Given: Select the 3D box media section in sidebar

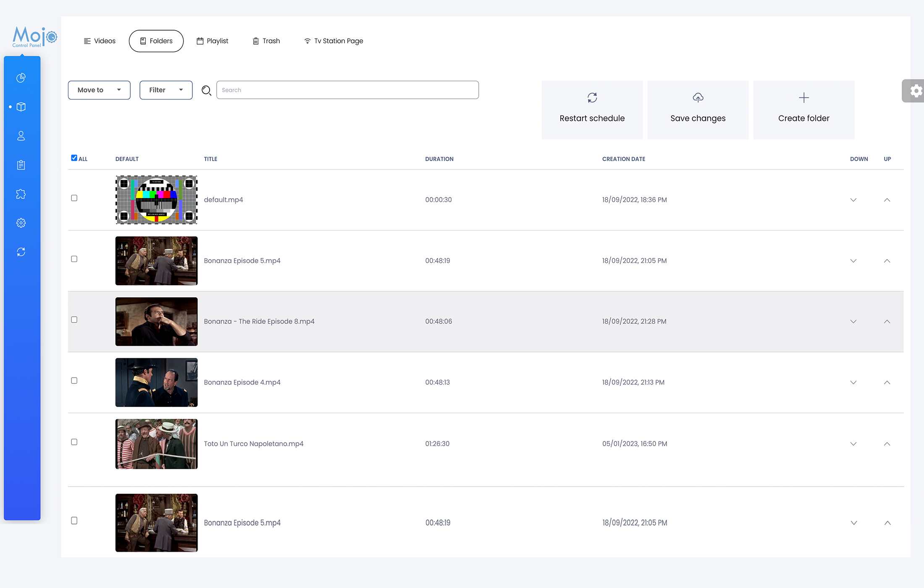Looking at the screenshot, I should [x=21, y=107].
